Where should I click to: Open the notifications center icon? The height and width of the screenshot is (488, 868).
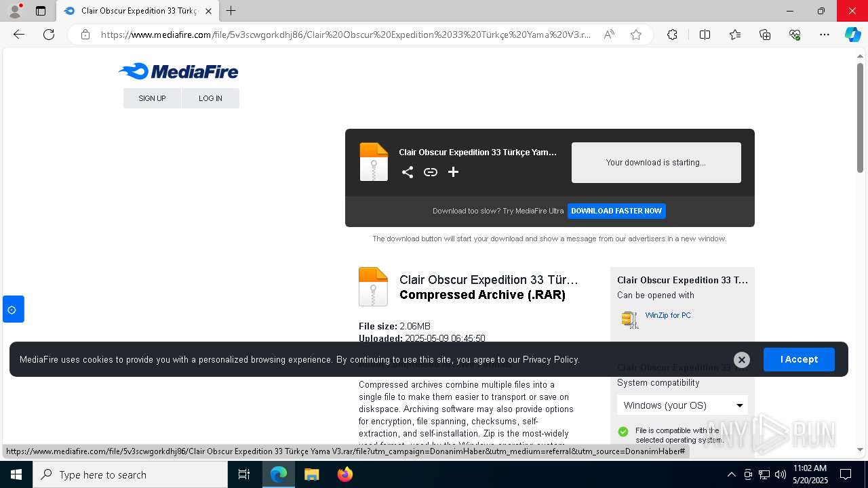click(846, 474)
